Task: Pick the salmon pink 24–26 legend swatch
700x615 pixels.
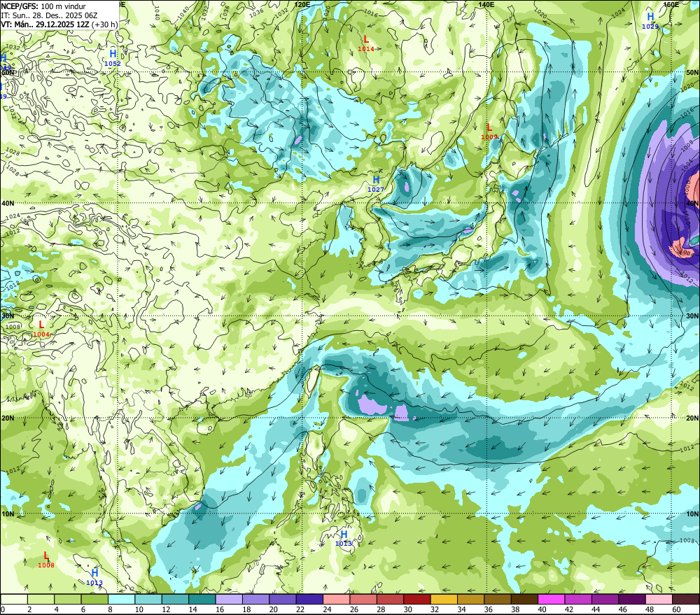Action: (x=337, y=599)
